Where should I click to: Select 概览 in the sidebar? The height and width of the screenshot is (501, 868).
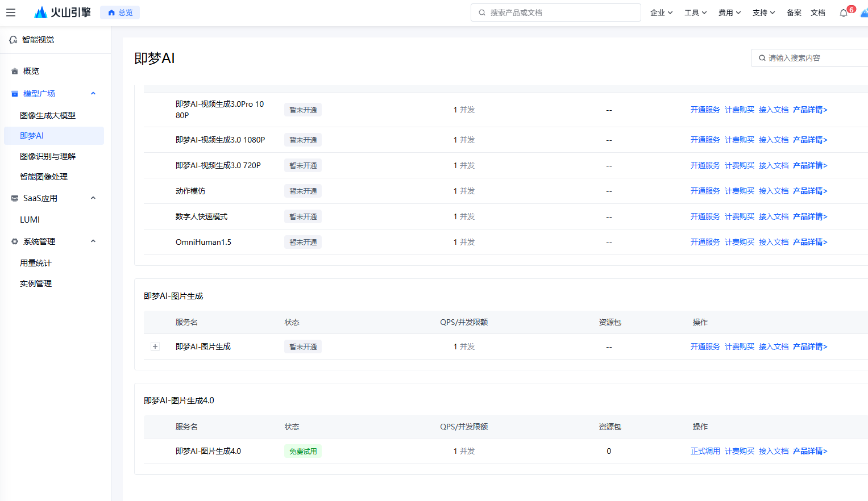tap(31, 71)
